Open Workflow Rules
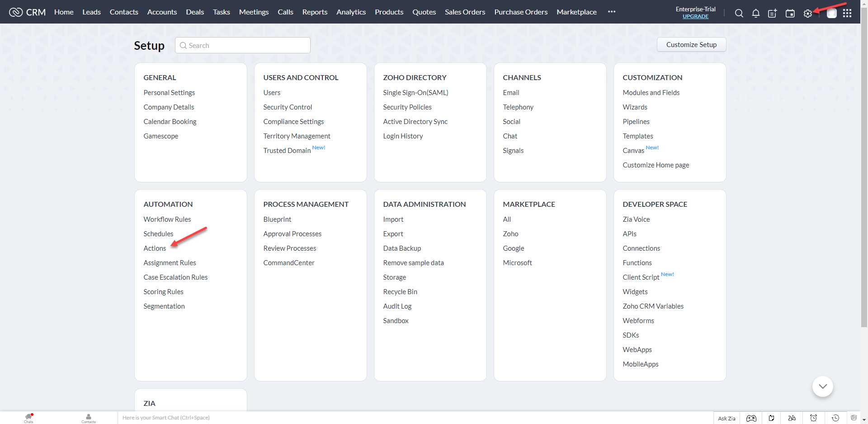The height and width of the screenshot is (424, 868). point(167,219)
